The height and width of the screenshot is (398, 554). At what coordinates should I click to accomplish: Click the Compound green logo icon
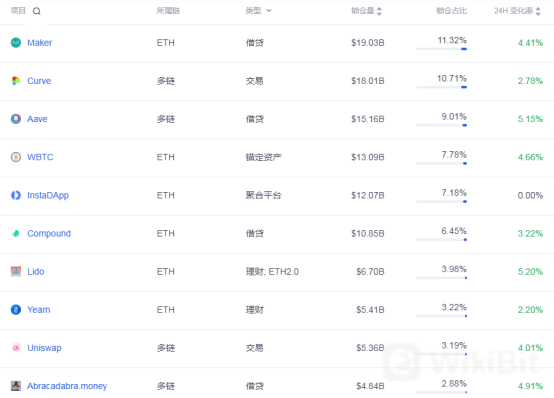click(x=16, y=234)
